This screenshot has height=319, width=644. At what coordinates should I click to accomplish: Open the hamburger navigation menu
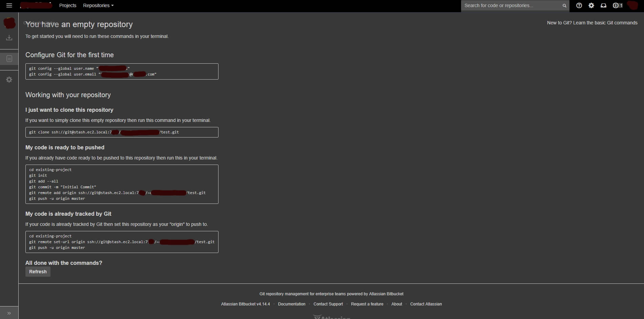(x=9, y=5)
